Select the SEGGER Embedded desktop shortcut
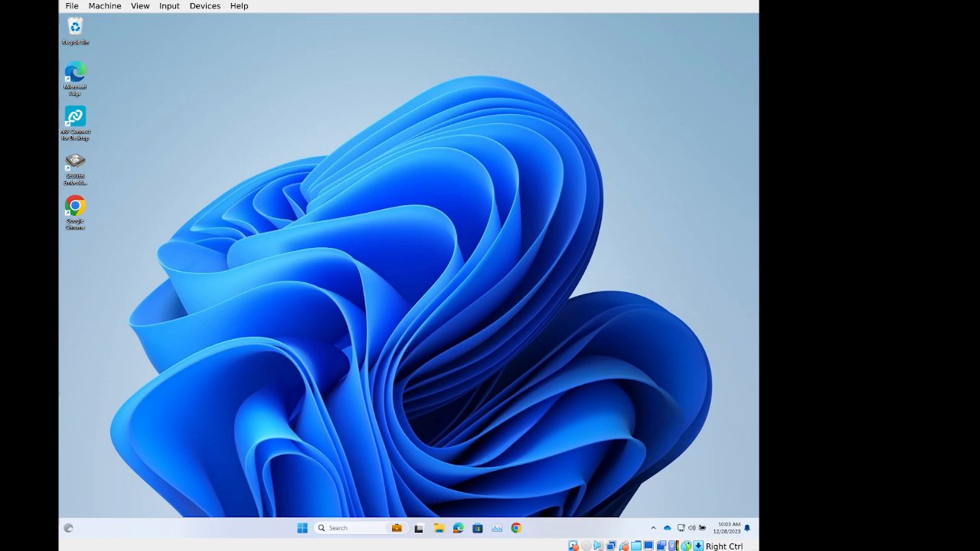This screenshot has width=980, height=551. 75,168
